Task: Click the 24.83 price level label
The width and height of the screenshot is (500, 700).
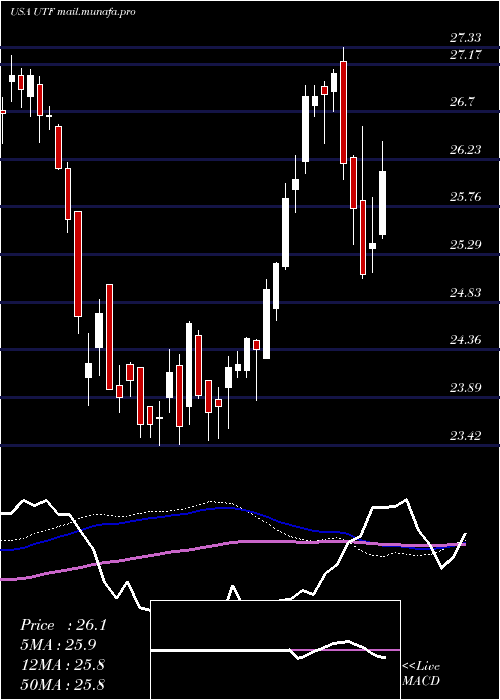Action: (x=466, y=293)
